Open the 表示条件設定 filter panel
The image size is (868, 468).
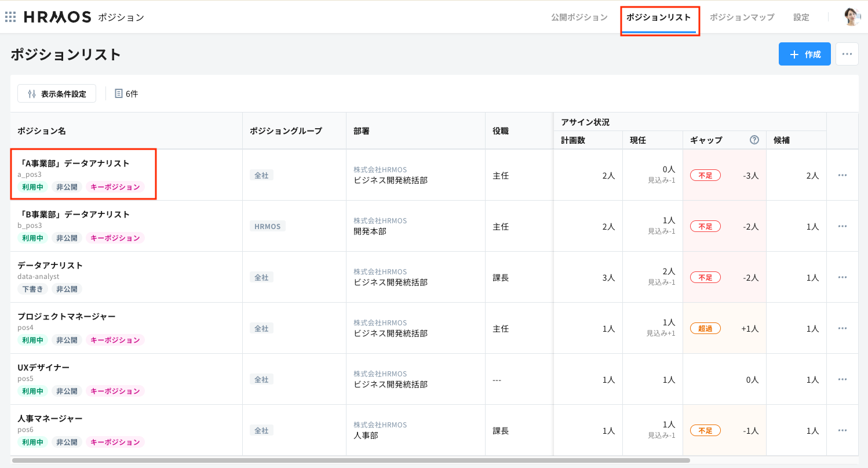[56, 93]
